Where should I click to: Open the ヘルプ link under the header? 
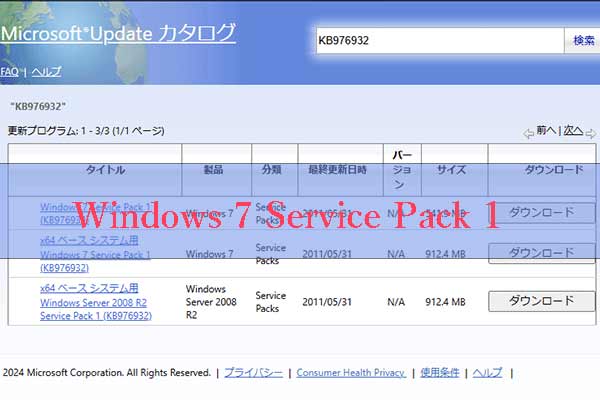click(x=46, y=72)
